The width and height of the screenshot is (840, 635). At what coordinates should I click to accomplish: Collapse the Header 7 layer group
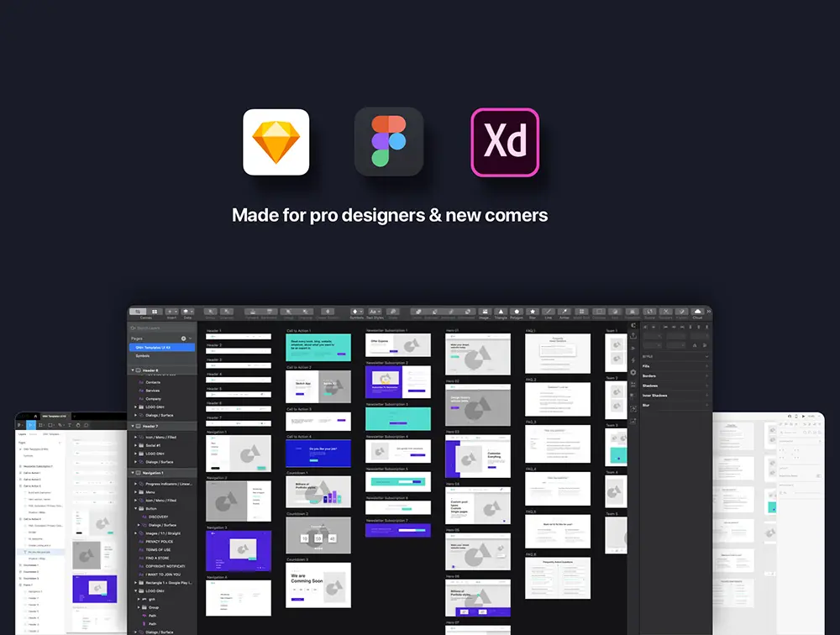click(x=131, y=426)
